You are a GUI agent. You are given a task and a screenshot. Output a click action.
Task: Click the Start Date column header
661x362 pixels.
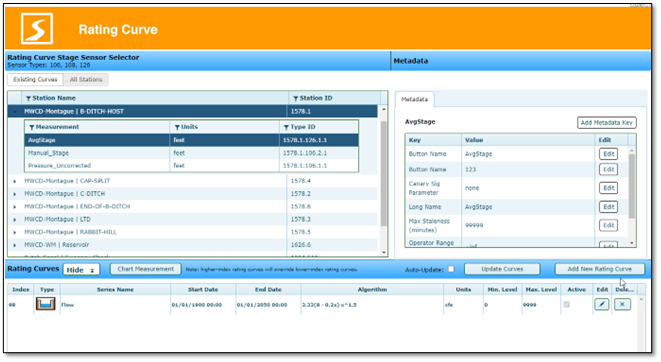coord(203,290)
